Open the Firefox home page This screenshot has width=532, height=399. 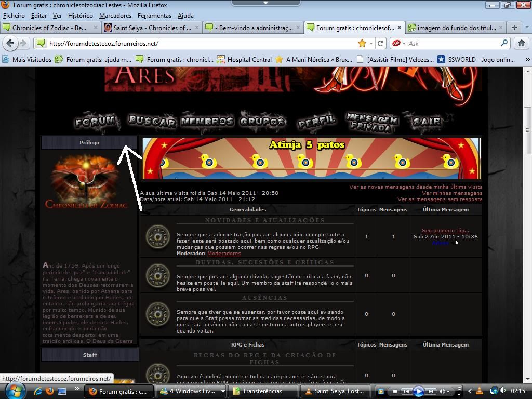pyautogui.click(x=522, y=43)
